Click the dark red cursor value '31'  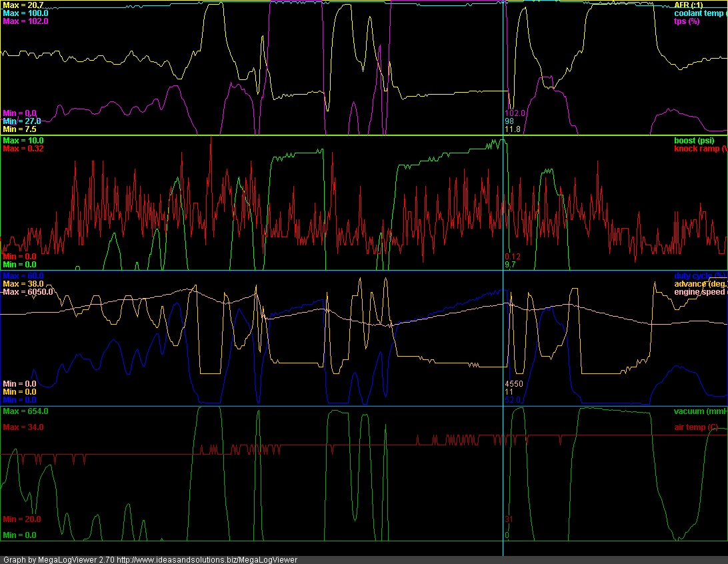coord(509,519)
